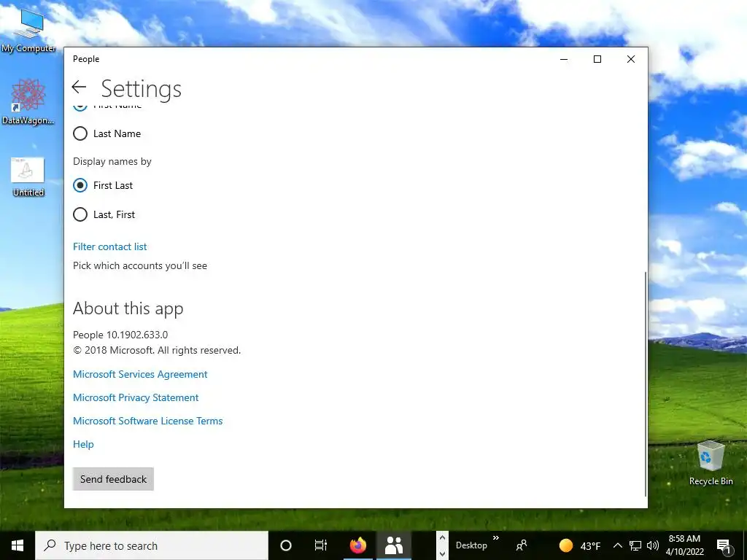Image resolution: width=747 pixels, height=560 pixels.
Task: Open Firefox from the taskbar
Action: coord(357,545)
